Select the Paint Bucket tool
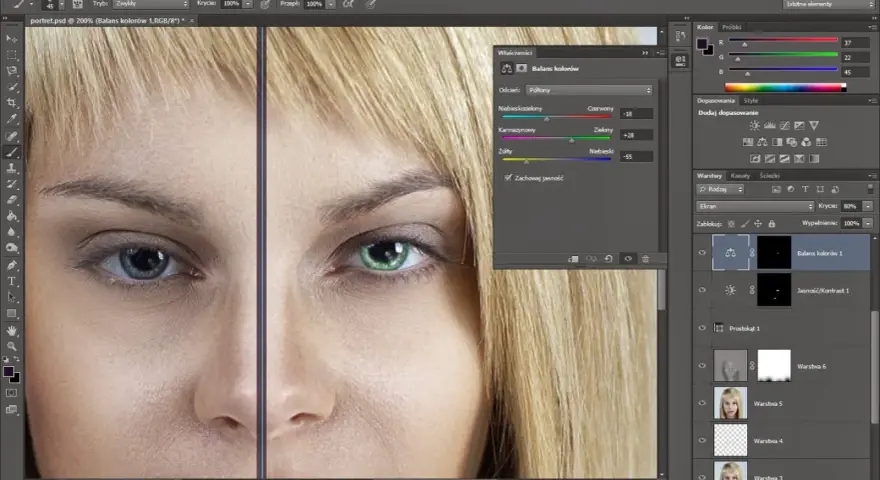Image resolution: width=880 pixels, height=480 pixels. point(11,216)
